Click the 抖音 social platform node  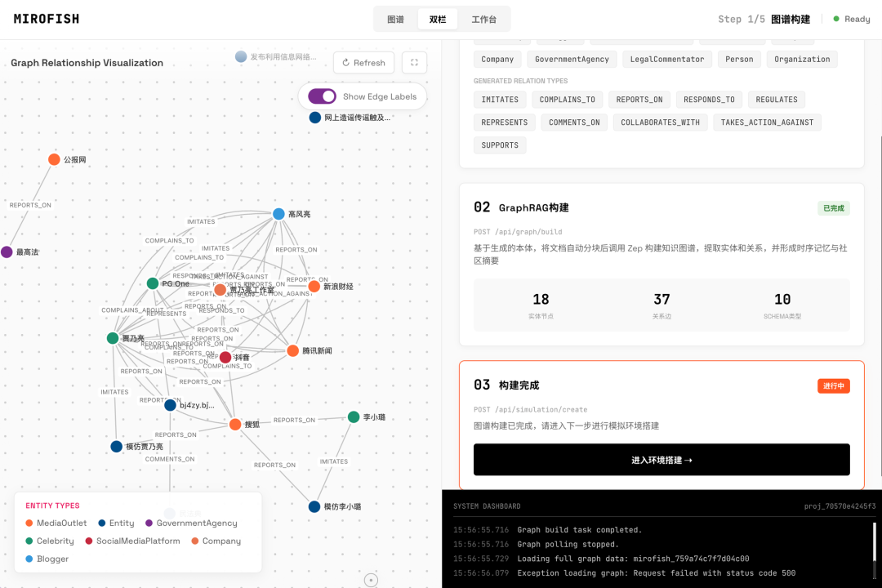225,358
